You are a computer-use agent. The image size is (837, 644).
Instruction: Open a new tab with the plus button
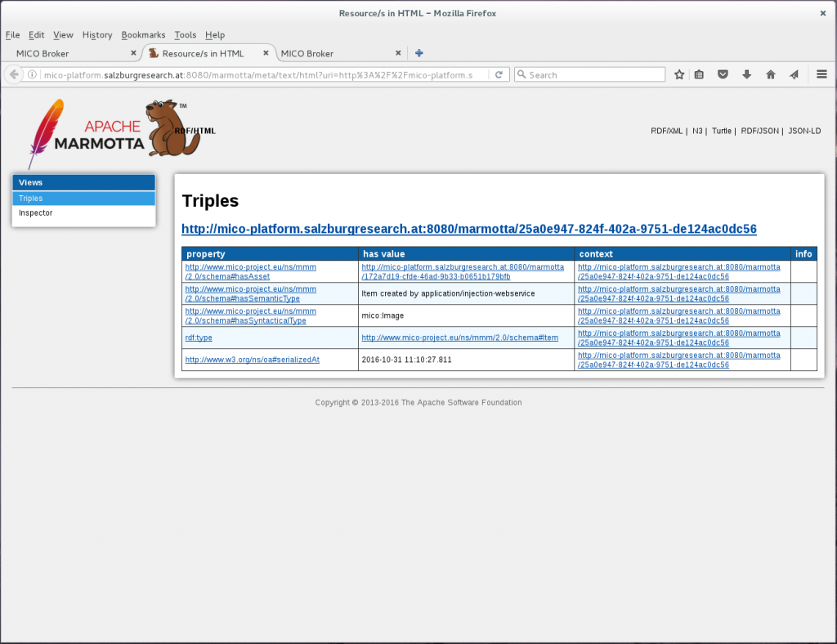click(418, 52)
